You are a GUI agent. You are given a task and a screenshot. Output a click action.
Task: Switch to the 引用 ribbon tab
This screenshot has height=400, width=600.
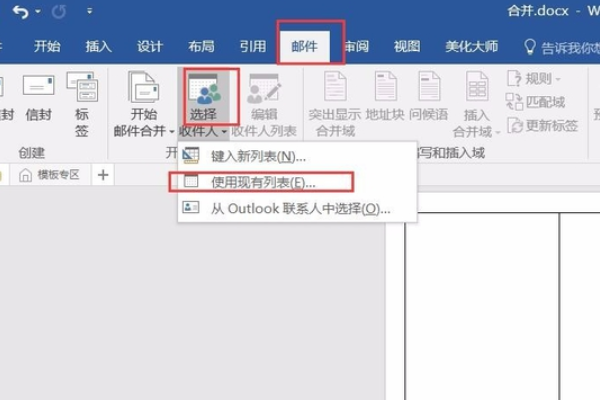(253, 47)
